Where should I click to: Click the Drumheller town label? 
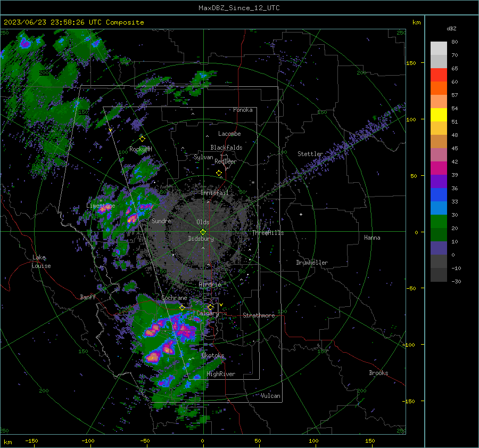(312, 263)
